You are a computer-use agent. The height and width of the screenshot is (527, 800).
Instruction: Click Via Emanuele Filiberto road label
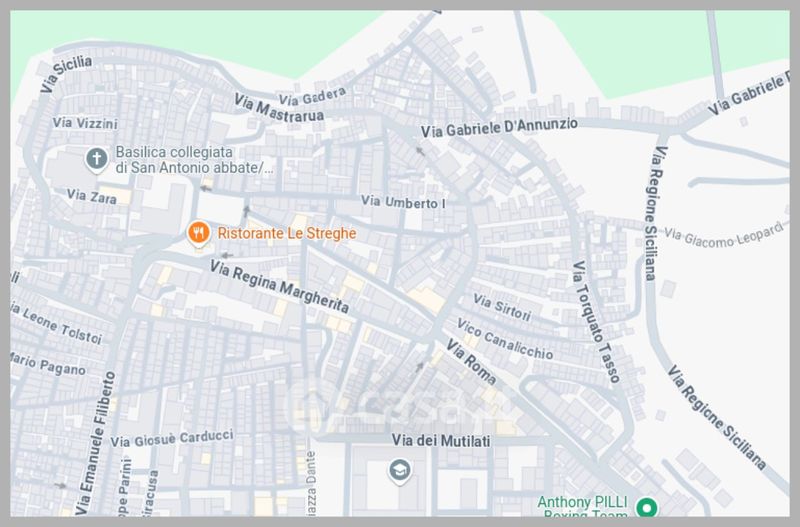coord(95,443)
